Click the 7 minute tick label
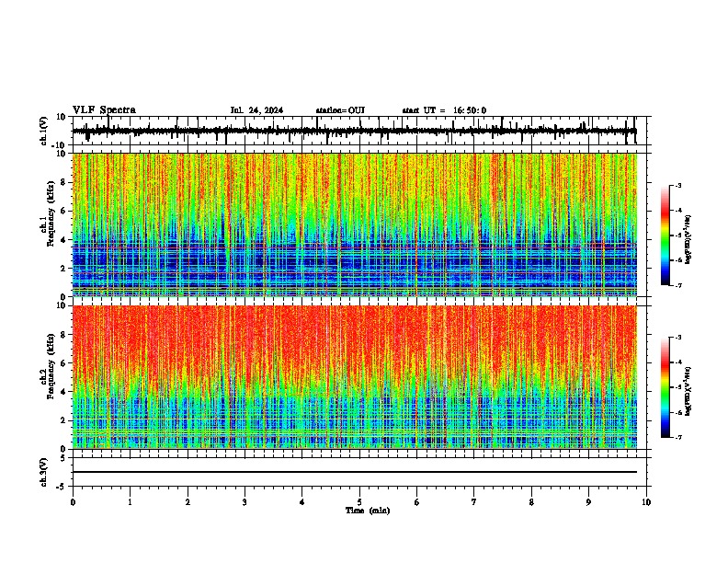 [x=474, y=502]
